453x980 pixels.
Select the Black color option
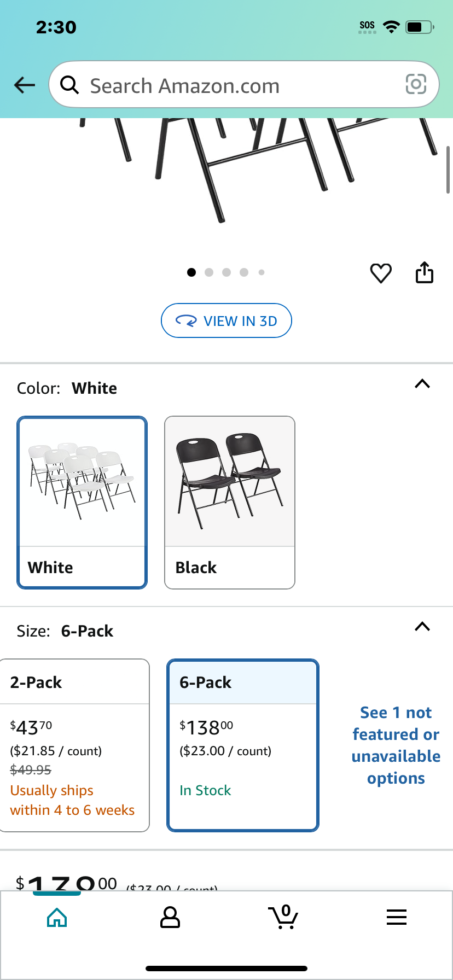tap(230, 503)
